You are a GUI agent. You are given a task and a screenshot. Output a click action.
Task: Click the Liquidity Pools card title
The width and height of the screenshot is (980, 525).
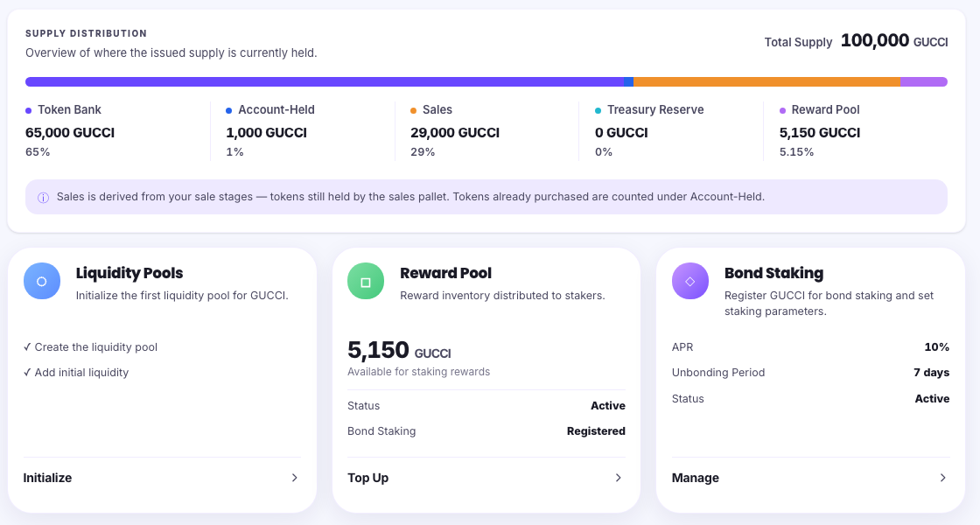tap(129, 273)
